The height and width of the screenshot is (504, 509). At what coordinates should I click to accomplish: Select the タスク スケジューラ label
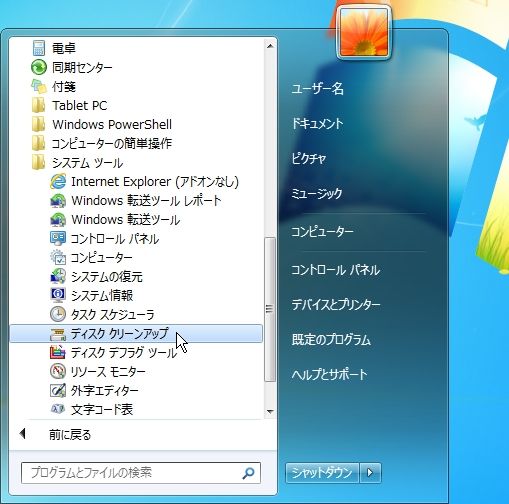(112, 315)
